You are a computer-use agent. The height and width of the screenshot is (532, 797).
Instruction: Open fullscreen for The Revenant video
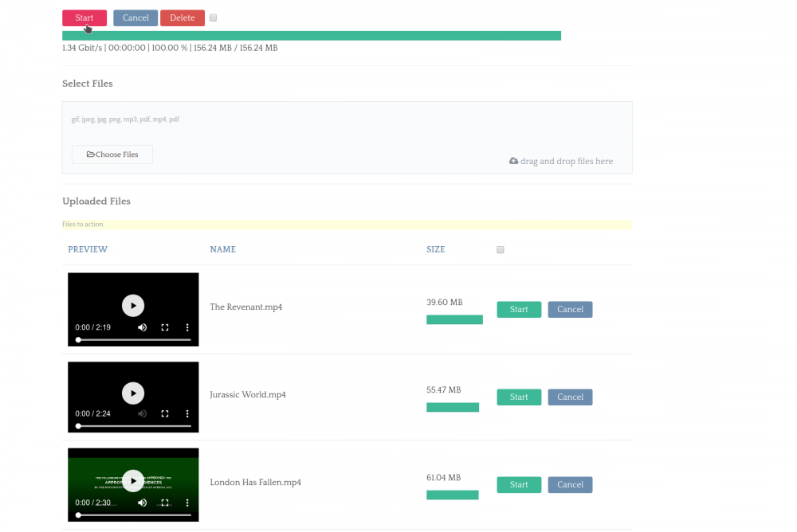tap(165, 327)
